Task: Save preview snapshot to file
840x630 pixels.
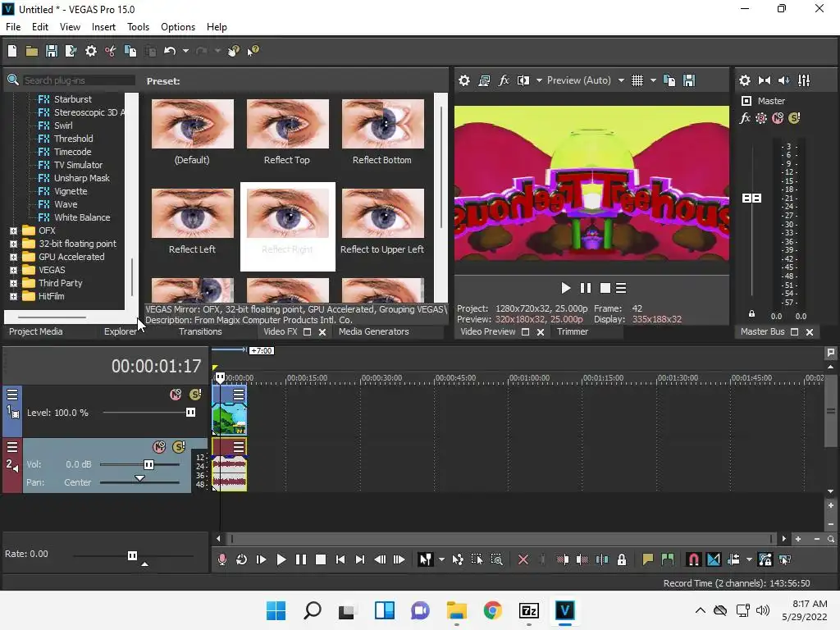Action: (x=689, y=80)
